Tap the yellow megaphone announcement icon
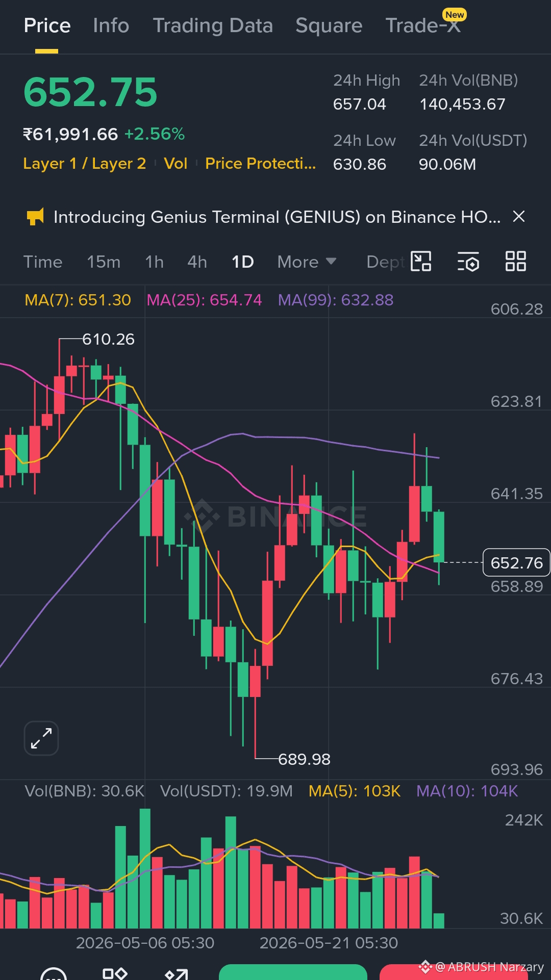The height and width of the screenshot is (980, 551). [35, 217]
